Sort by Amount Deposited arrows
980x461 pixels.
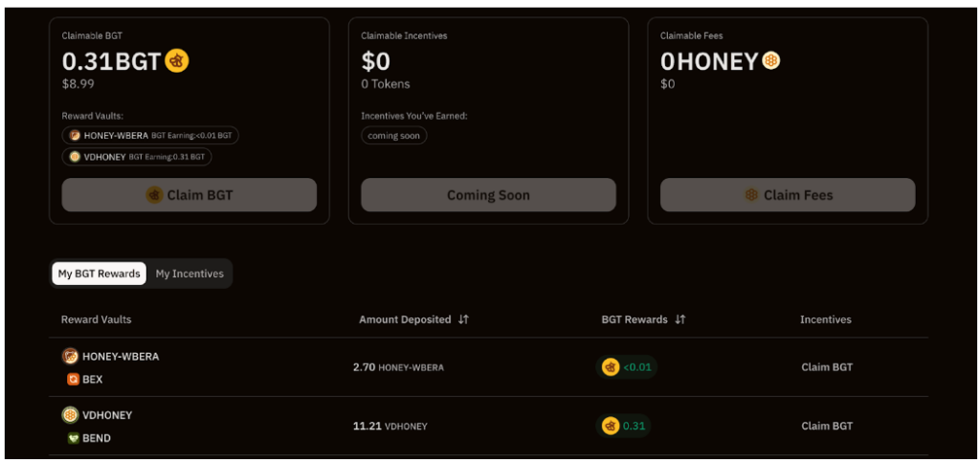pyautogui.click(x=464, y=319)
